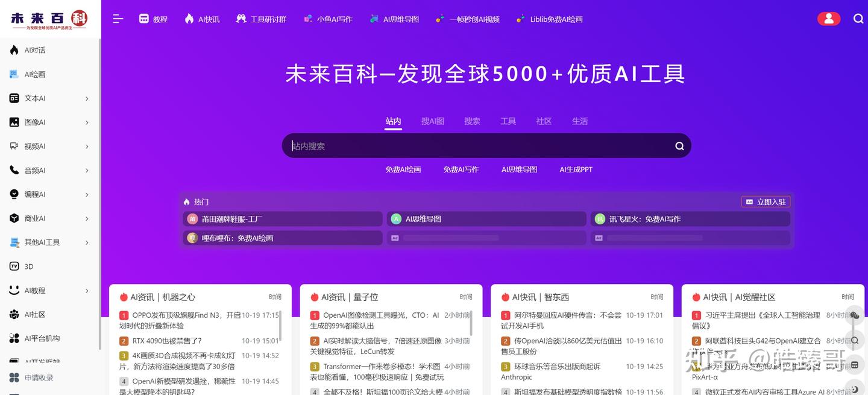Toggle dark mode moon icon
This screenshot has width=868, height=395.
tap(855, 389)
